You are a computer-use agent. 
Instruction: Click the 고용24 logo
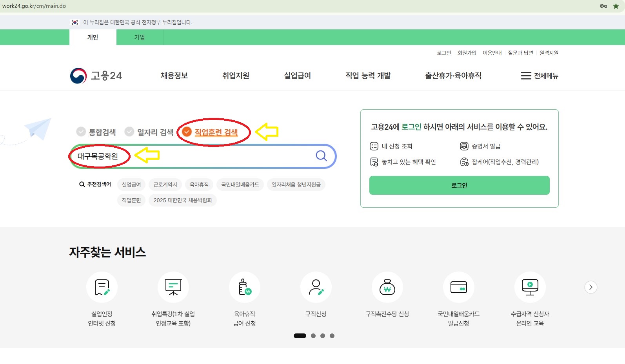[x=96, y=76]
